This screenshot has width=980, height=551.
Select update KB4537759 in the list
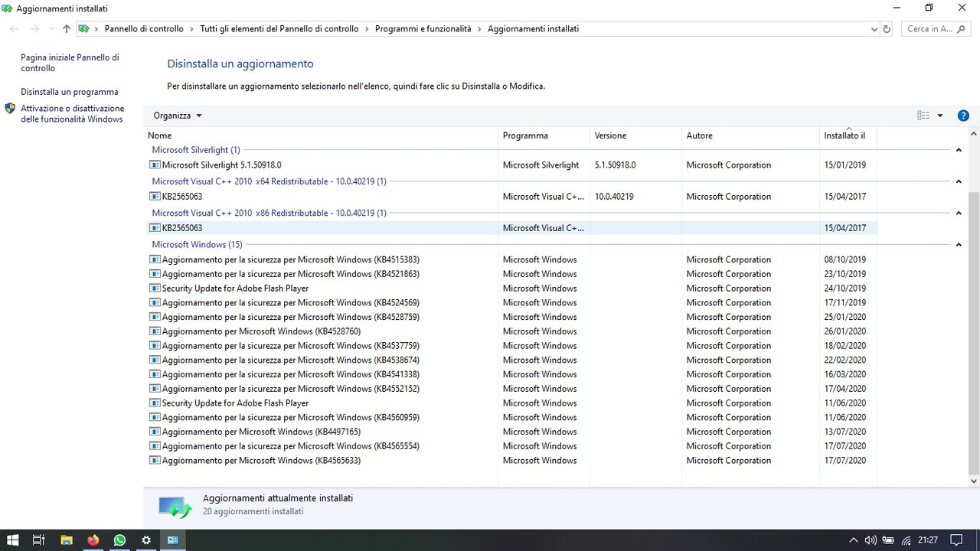(x=511, y=346)
